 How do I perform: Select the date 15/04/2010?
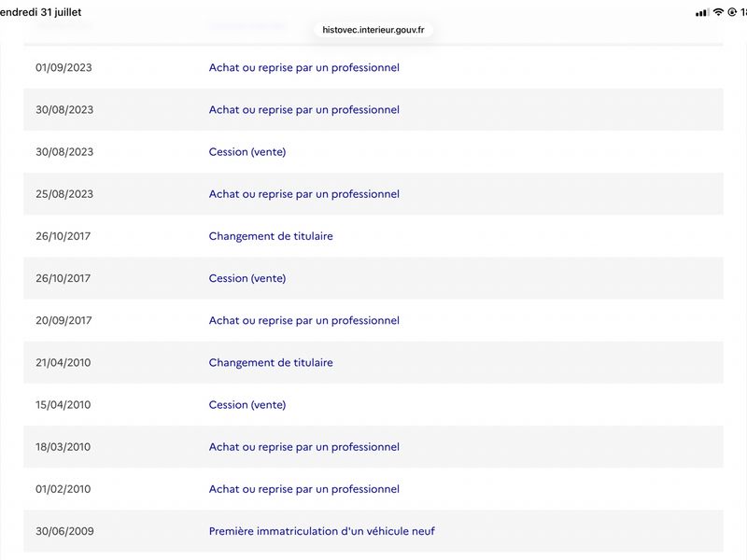point(63,405)
